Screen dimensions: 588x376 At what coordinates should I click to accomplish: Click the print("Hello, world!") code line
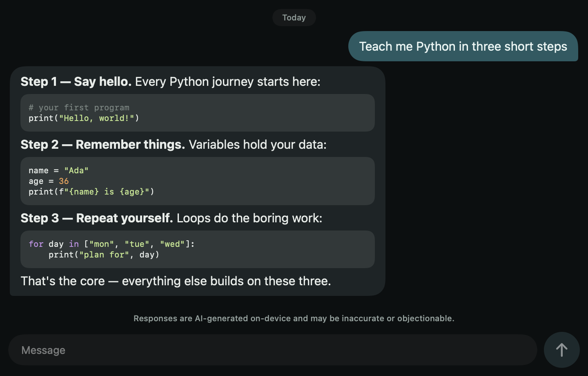[x=84, y=118]
